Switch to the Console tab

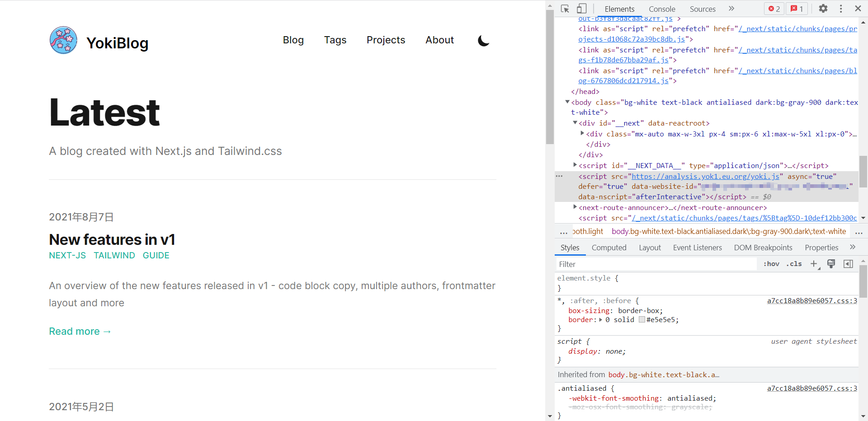coord(662,9)
